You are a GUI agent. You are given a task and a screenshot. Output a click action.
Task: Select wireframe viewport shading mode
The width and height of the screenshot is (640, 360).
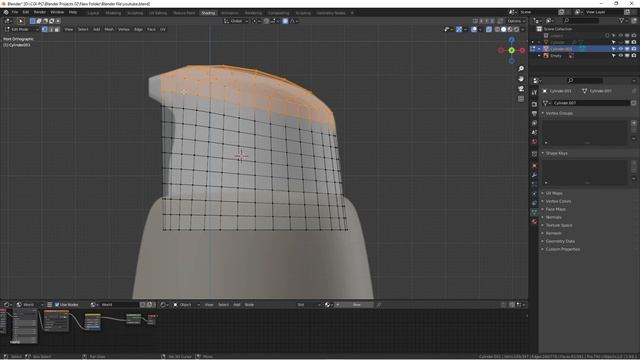coord(497,29)
